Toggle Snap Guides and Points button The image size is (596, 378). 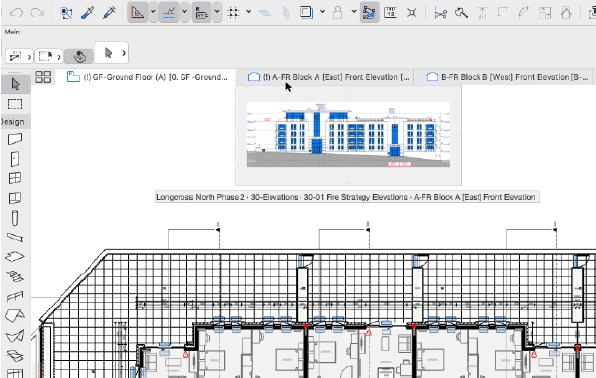169,13
